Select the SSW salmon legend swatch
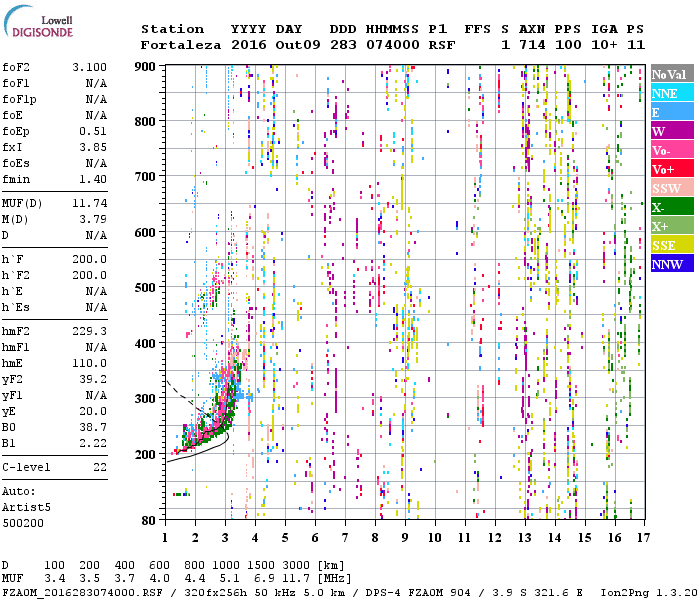Screen dimensions: 700x600 [672, 188]
